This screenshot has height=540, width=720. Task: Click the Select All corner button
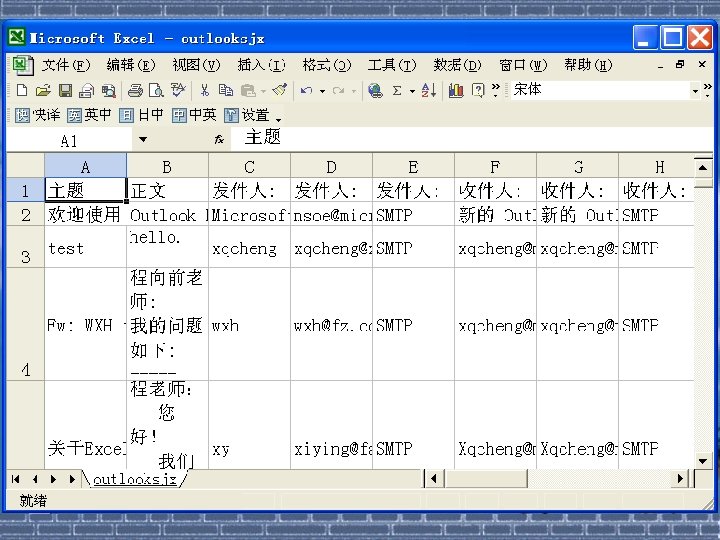26,166
